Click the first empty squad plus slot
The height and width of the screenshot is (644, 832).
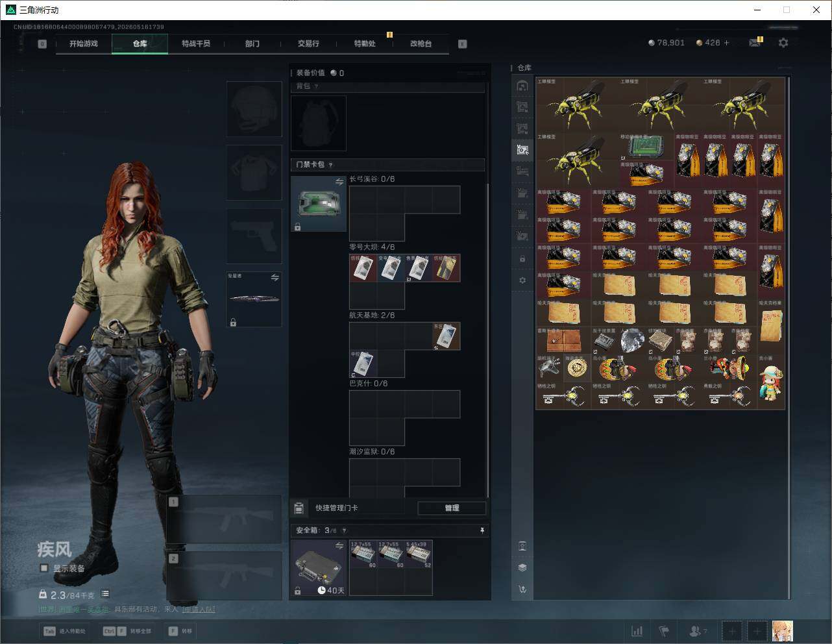coord(732,631)
